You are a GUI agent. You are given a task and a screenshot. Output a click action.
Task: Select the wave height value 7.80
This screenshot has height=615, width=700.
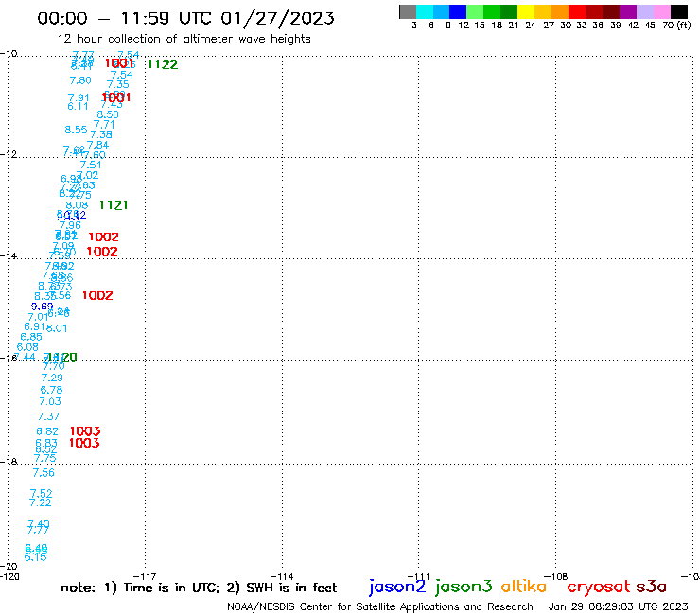(x=80, y=80)
